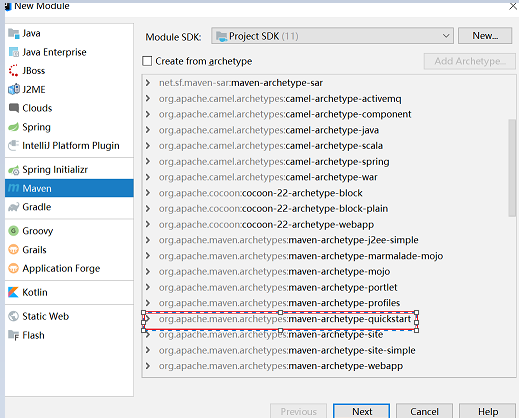Expand the camel-archetype-war chevron
This screenshot has height=418, width=519.
tap(148, 177)
